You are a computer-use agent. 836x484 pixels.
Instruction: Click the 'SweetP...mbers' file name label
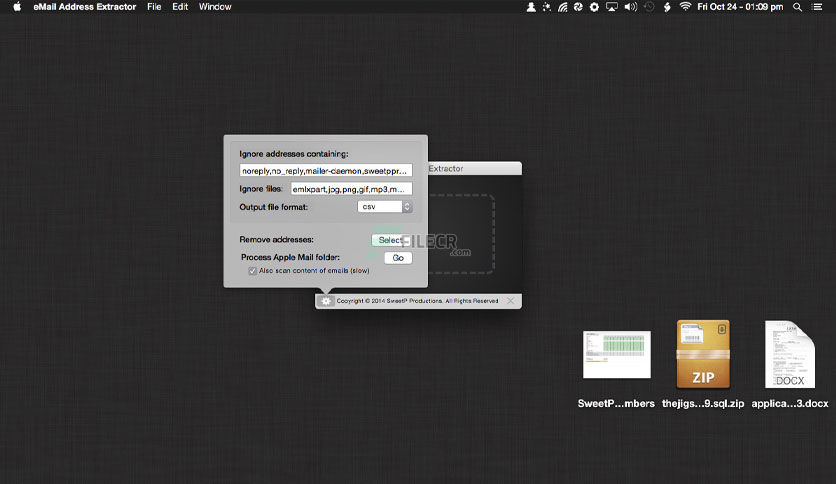click(x=616, y=404)
